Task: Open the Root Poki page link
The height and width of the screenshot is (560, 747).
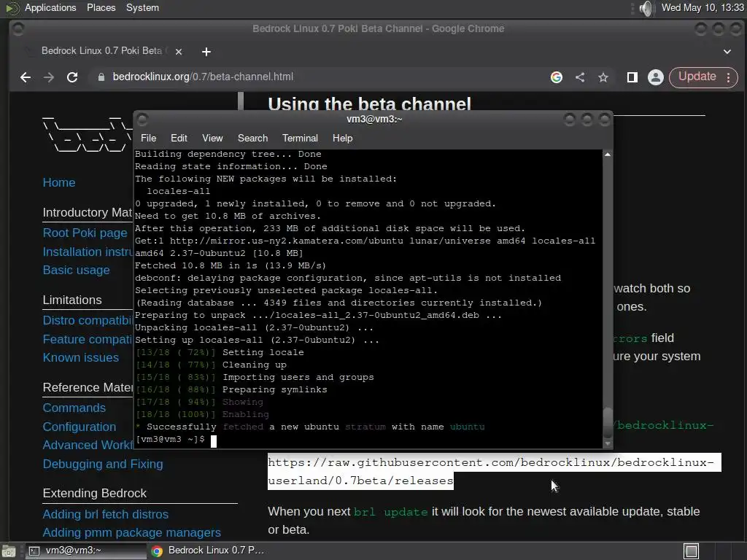Action: tap(85, 233)
